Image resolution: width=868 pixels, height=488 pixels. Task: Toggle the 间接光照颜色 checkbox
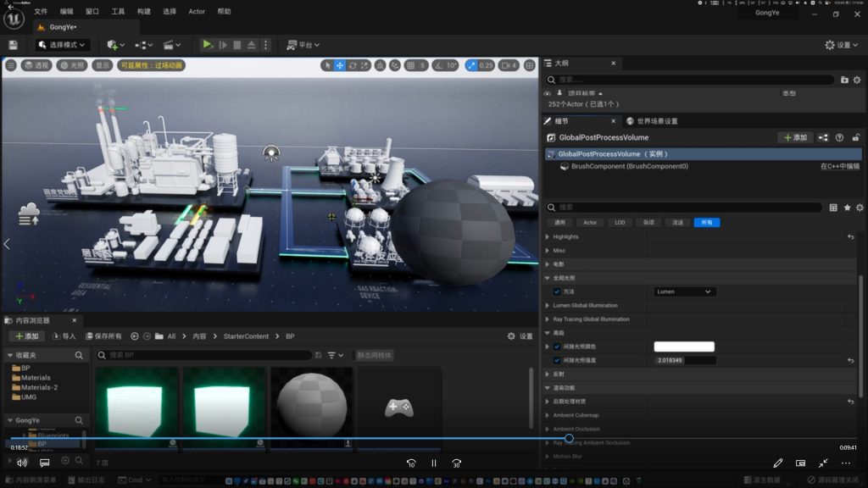557,347
